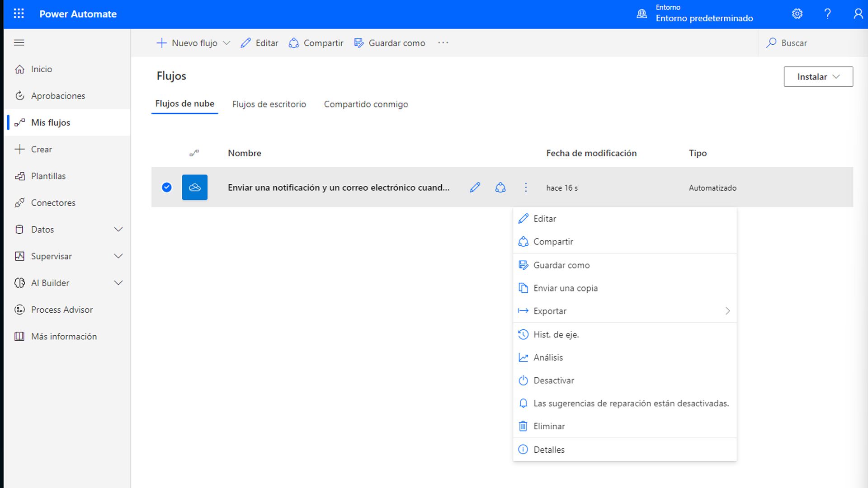The height and width of the screenshot is (488, 868).
Task: Click the search magnifier icon for Buscar
Action: coord(771,42)
